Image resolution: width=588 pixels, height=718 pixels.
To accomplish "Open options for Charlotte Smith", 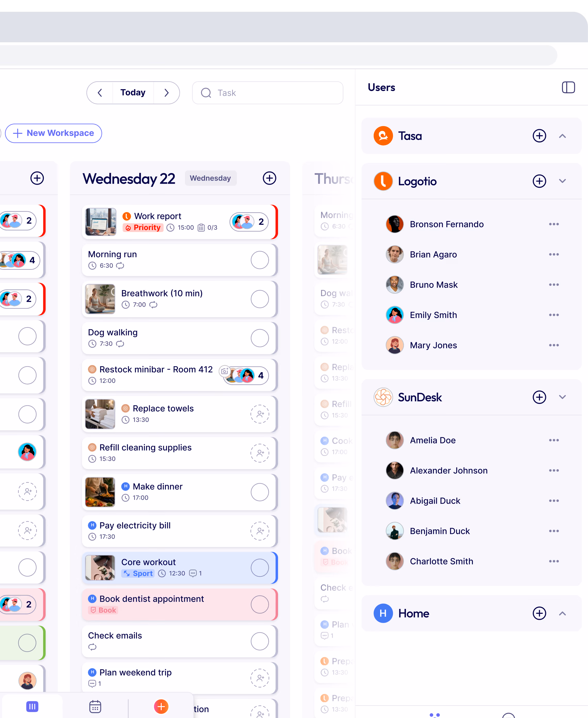I will coord(553,561).
